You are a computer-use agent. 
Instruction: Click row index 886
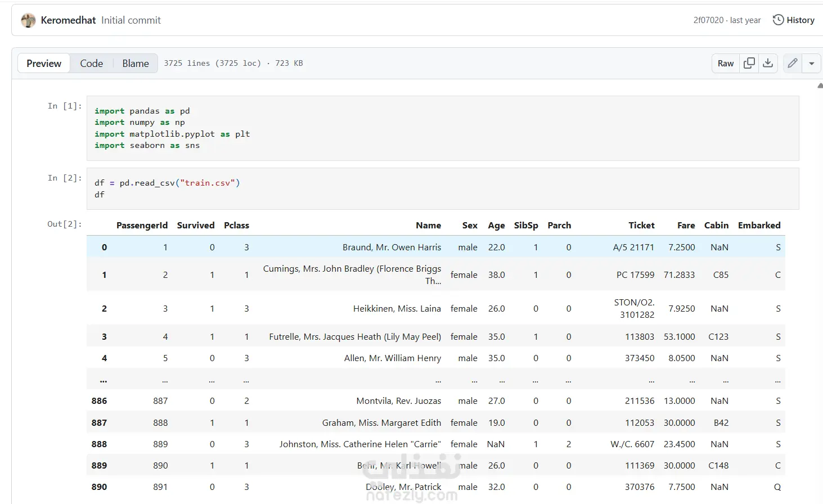pos(99,400)
